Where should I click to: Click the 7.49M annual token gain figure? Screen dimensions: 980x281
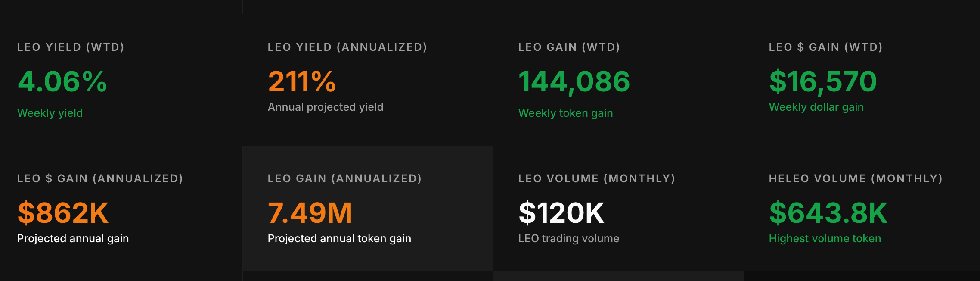pyautogui.click(x=310, y=213)
